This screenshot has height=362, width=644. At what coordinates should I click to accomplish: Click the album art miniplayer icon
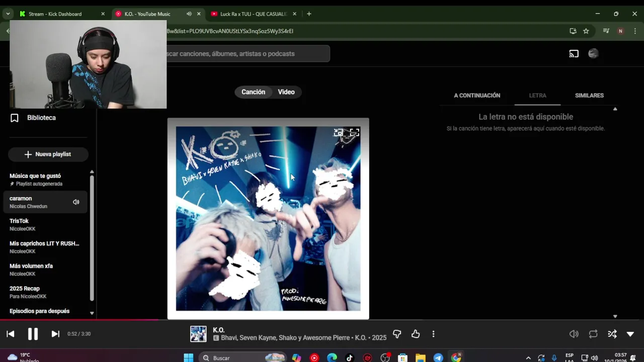(339, 133)
